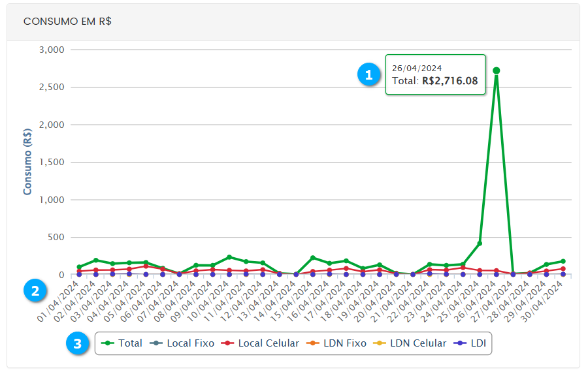Click the blue callout badge number 1
The image size is (588, 374).
tap(368, 74)
